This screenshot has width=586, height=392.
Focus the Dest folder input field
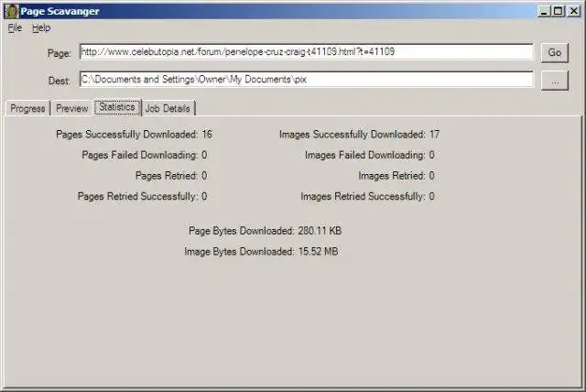pos(307,79)
